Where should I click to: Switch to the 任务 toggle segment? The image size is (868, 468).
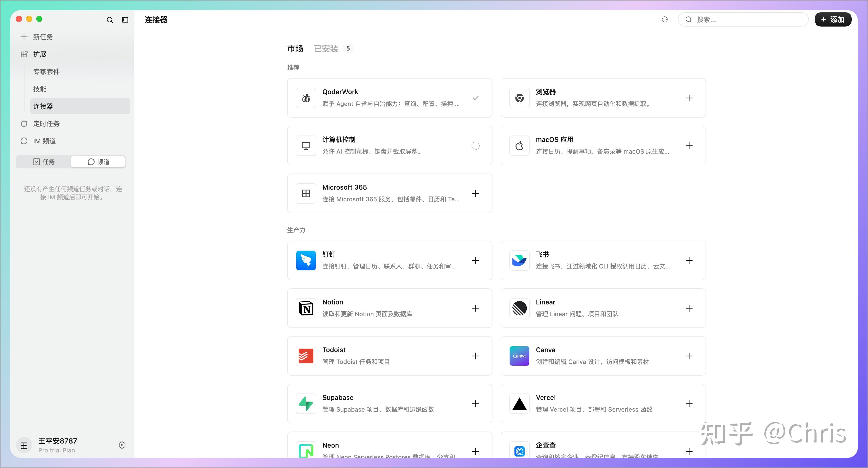[x=44, y=162]
